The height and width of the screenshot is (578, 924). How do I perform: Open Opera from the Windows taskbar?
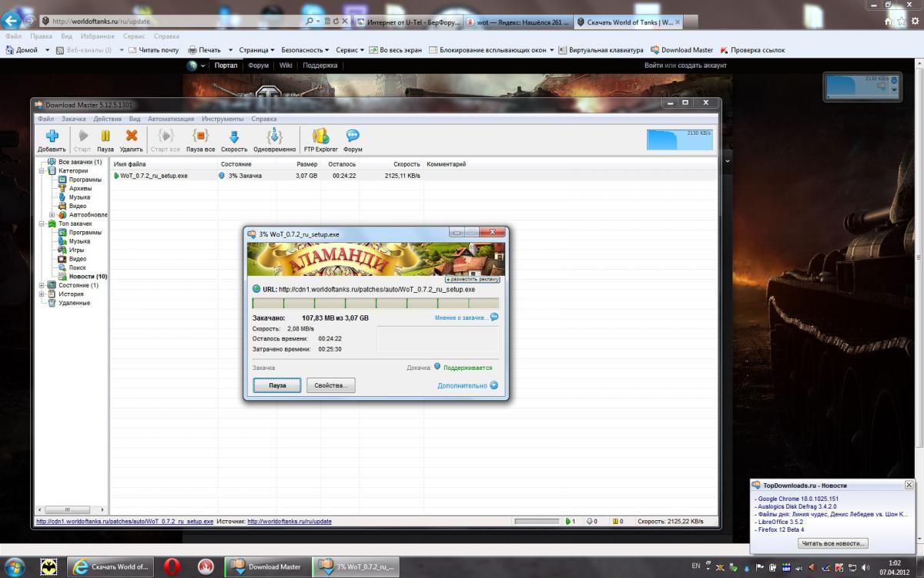point(172,566)
